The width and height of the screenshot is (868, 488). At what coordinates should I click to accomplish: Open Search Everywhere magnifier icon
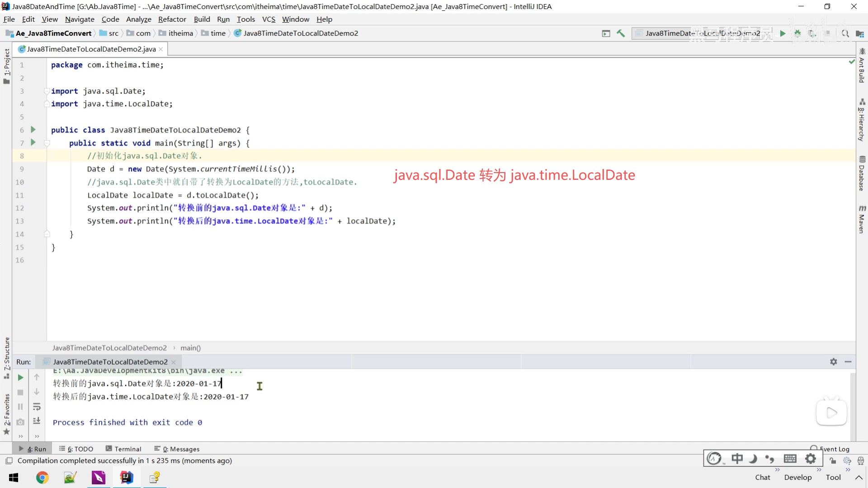845,33
